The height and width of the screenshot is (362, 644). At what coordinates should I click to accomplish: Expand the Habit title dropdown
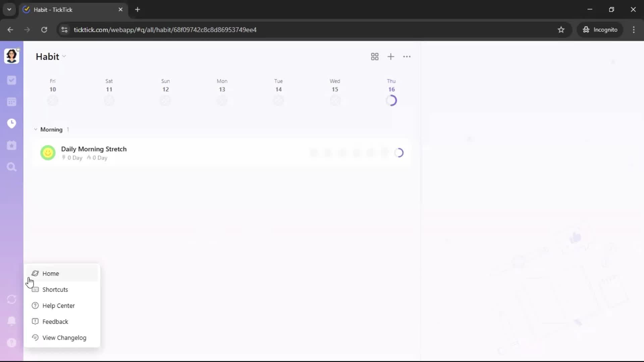64,57
